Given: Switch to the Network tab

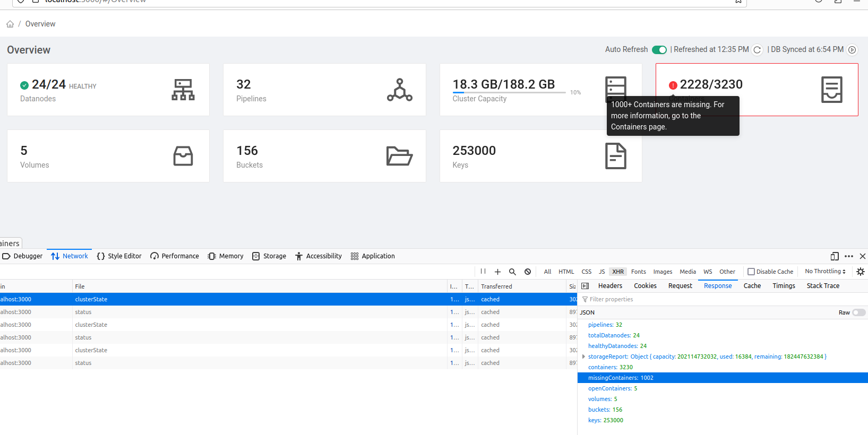Looking at the screenshot, I should click(70, 256).
